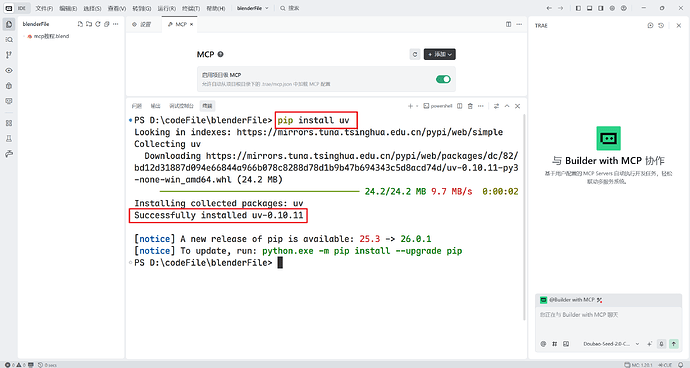This screenshot has height=368, width=690.
Task: Close the terminal panel
Action: 518,106
